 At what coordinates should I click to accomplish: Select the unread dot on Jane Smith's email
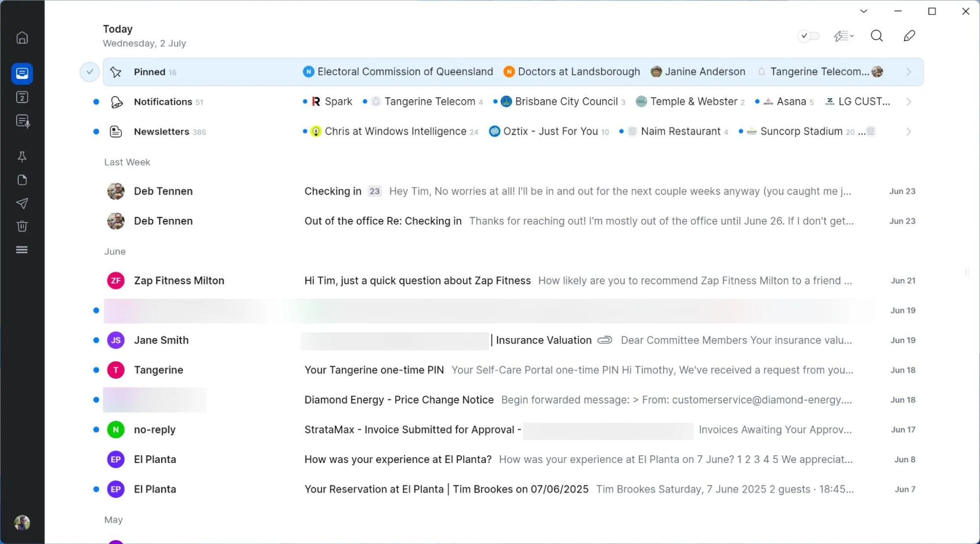96,340
